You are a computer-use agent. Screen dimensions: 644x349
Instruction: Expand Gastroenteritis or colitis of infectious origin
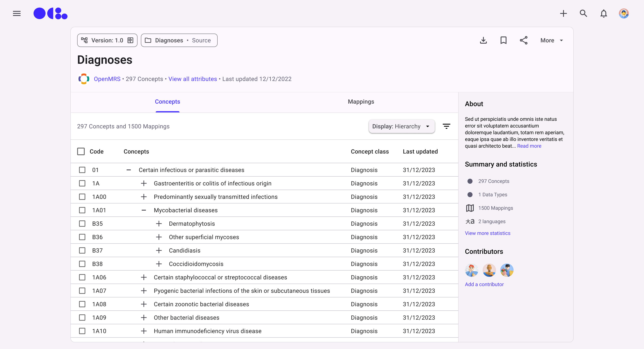pyautogui.click(x=144, y=183)
